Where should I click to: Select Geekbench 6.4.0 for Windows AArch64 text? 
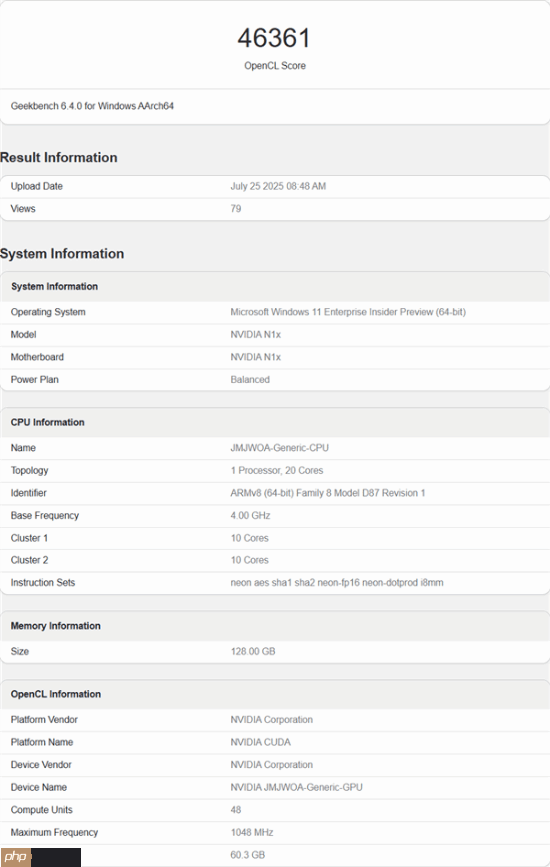(92, 106)
